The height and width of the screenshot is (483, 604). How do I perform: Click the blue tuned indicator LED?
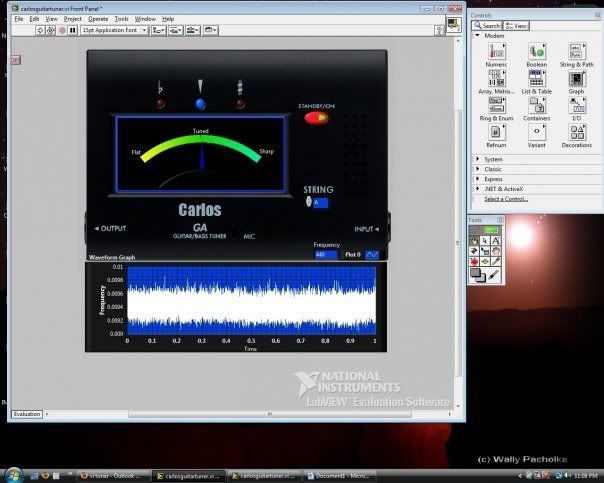tap(200, 104)
